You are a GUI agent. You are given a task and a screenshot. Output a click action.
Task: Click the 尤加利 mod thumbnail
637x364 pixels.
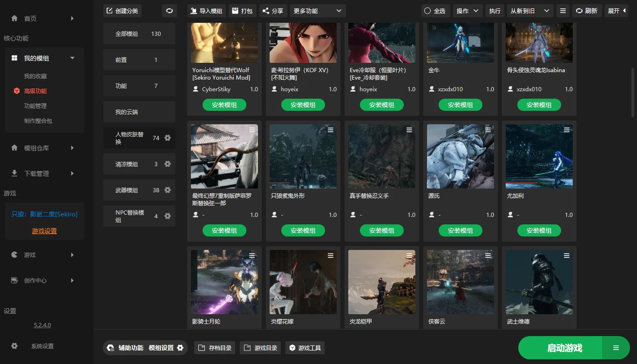(539, 156)
